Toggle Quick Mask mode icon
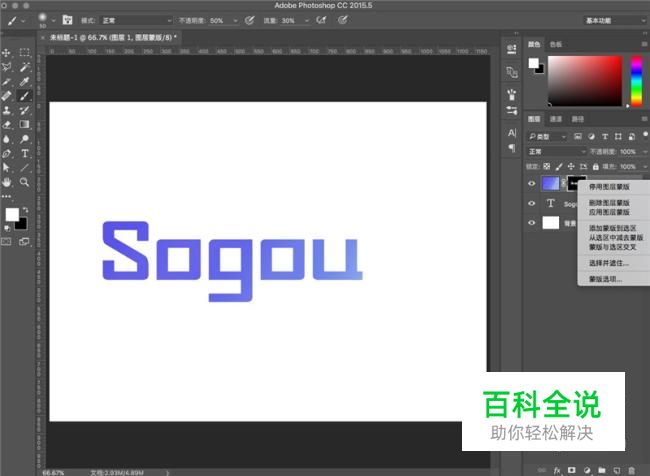The height and width of the screenshot is (476, 650). (x=6, y=242)
